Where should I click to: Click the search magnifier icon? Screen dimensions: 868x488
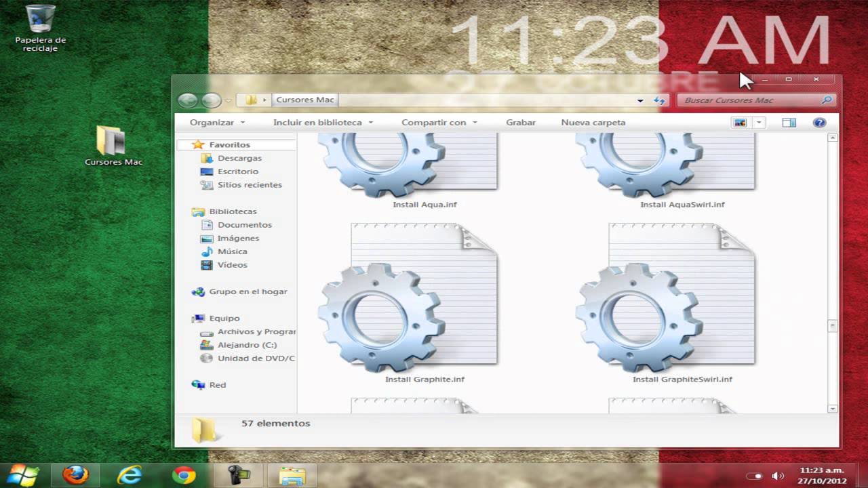(827, 100)
